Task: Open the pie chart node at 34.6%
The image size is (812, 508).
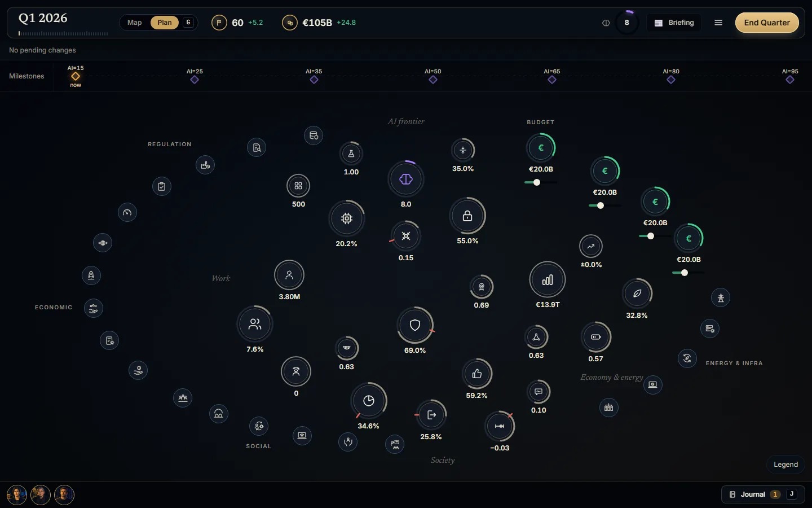Action: (x=369, y=400)
